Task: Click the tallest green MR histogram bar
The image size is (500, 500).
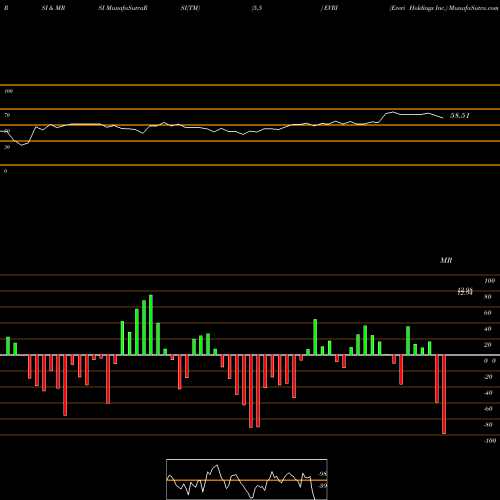Action: click(x=151, y=325)
